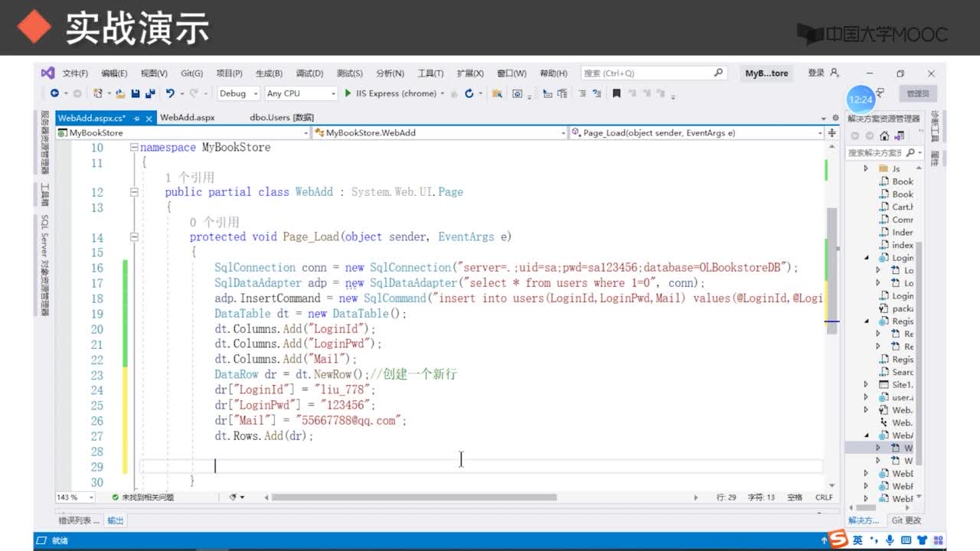Collapse the WebAdd class code block
980x551 pixels.
134,192
